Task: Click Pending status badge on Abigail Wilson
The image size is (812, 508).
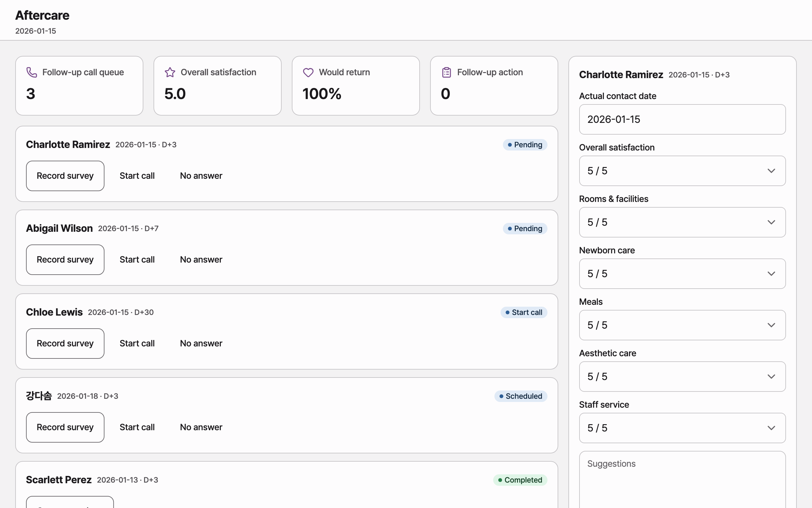Action: click(x=525, y=229)
